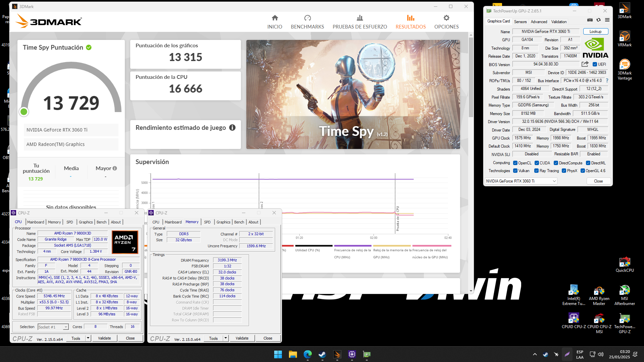Expand Tools arrow in right CPU-Z window

coord(226,338)
